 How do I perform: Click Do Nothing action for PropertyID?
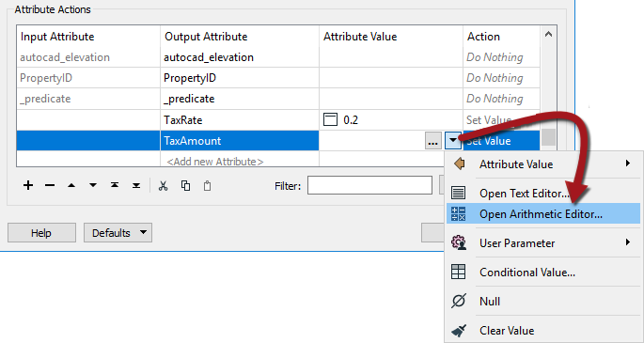(501, 78)
